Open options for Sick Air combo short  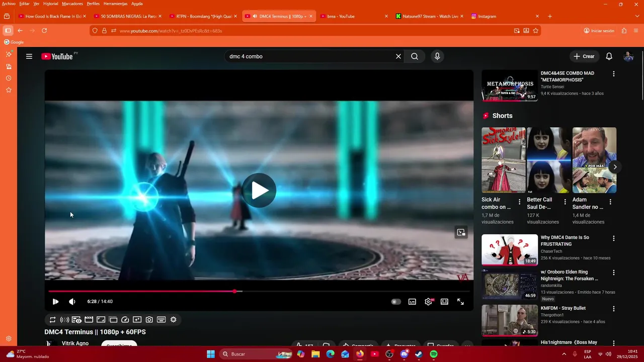(x=519, y=202)
